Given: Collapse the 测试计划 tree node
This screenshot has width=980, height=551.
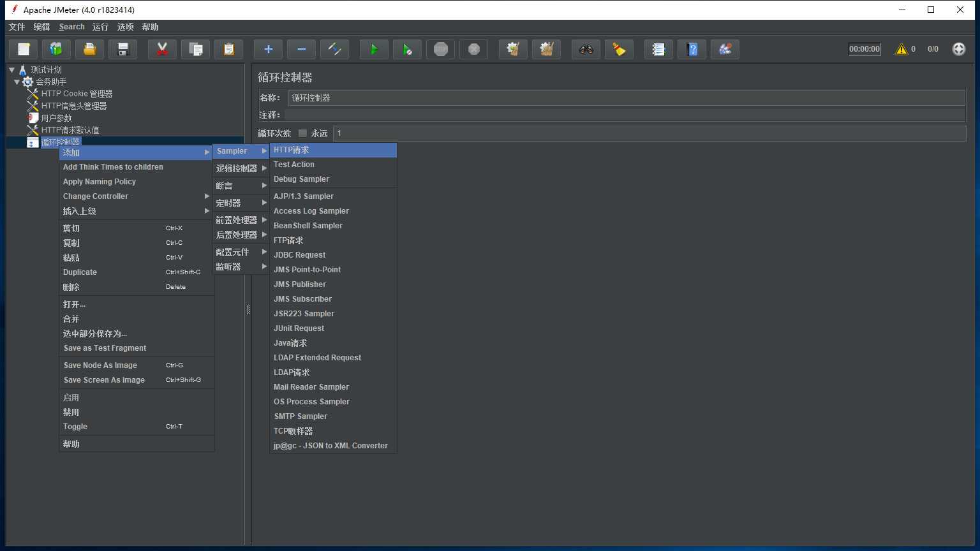Looking at the screenshot, I should coord(11,70).
